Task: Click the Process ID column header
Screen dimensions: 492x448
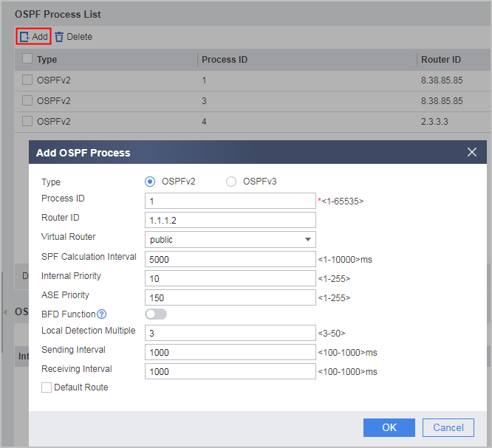Action: 225,60
